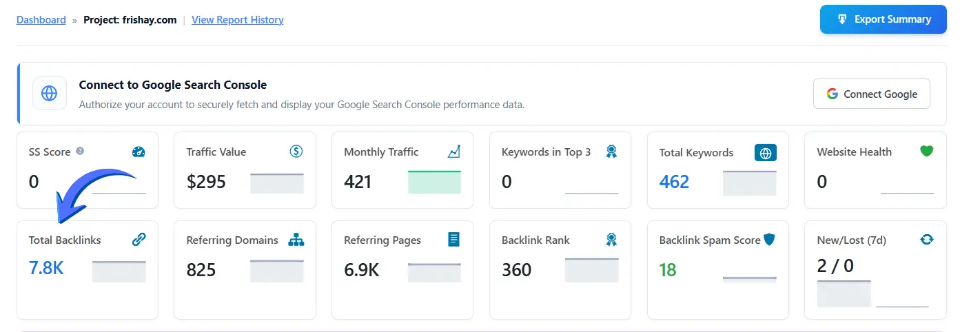Image resolution: width=980 pixels, height=332 pixels.
Task: Click the Backlink Spam Score shield icon
Action: [x=769, y=240]
